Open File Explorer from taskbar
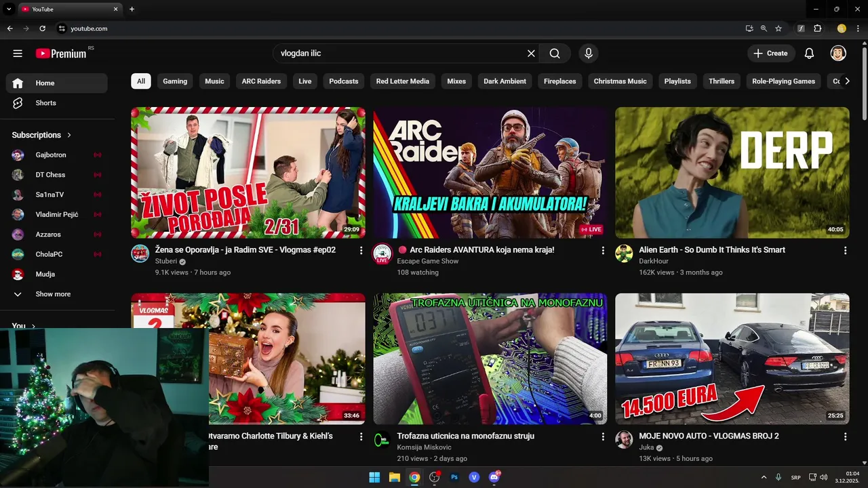The image size is (868, 488). click(x=394, y=477)
